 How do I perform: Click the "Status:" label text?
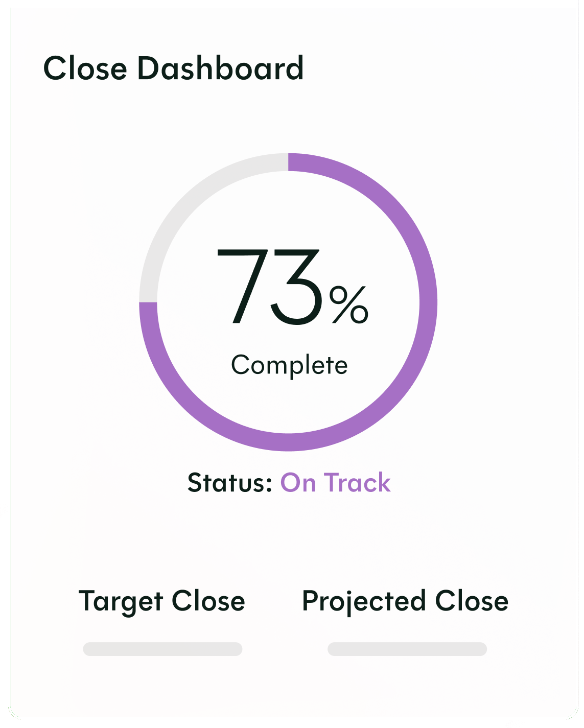[x=230, y=483]
